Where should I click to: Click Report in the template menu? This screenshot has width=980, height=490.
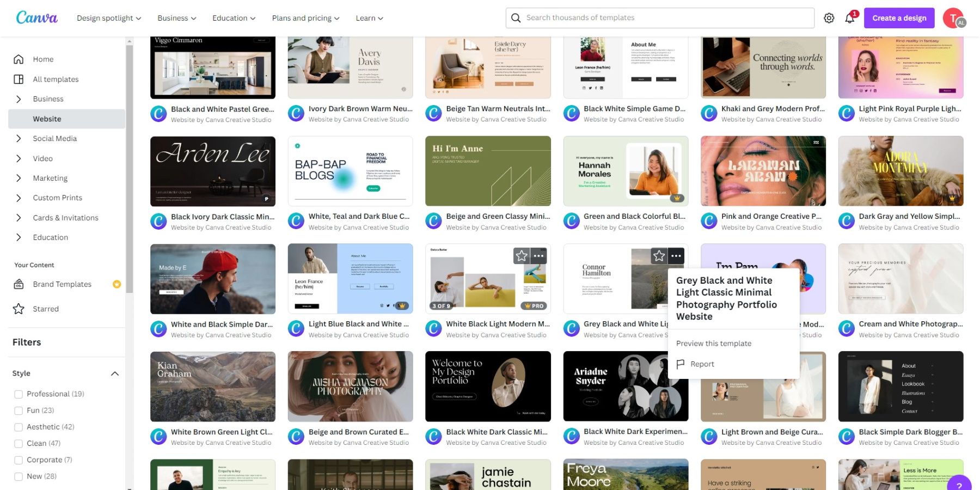tap(702, 364)
